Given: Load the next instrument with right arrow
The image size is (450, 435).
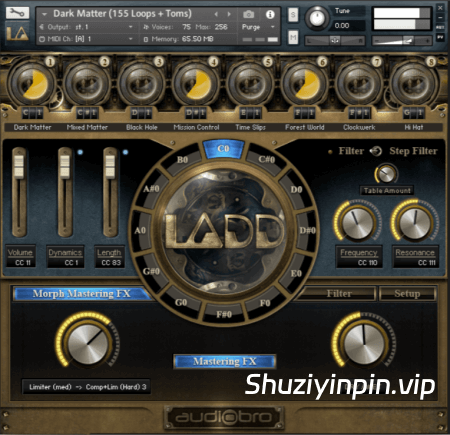Looking at the screenshot, I should pyautogui.click(x=229, y=14).
